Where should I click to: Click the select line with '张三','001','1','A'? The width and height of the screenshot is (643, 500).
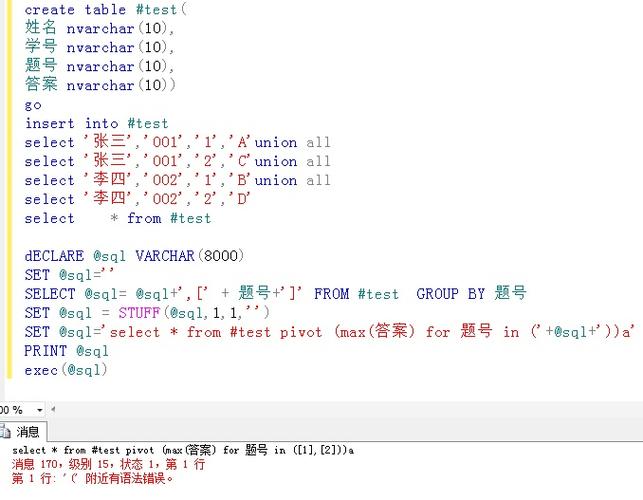[177, 142]
